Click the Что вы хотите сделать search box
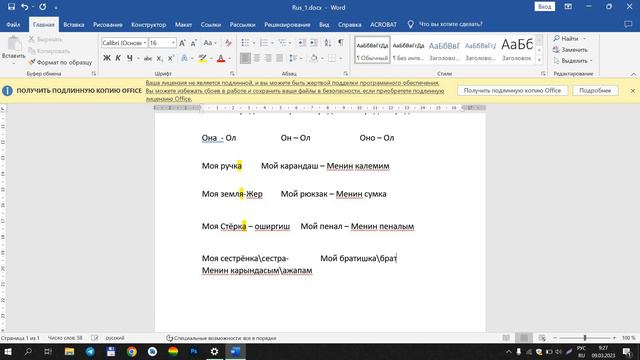 pos(450,24)
